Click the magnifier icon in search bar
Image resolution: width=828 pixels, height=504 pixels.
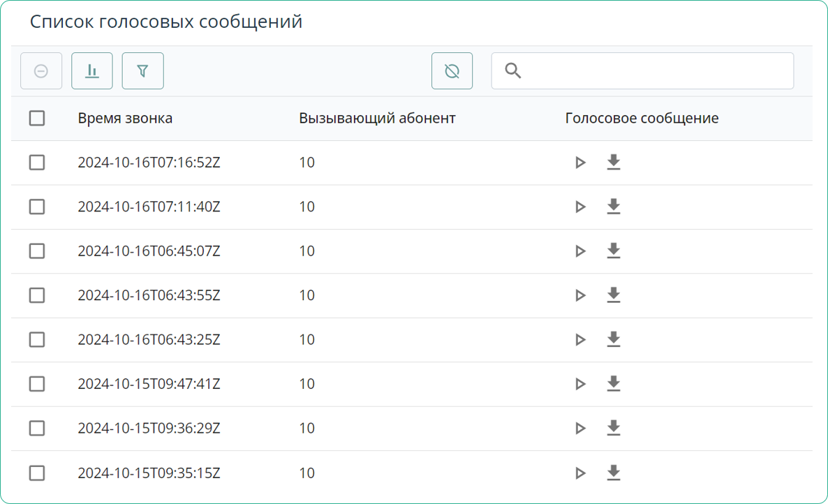coord(512,71)
